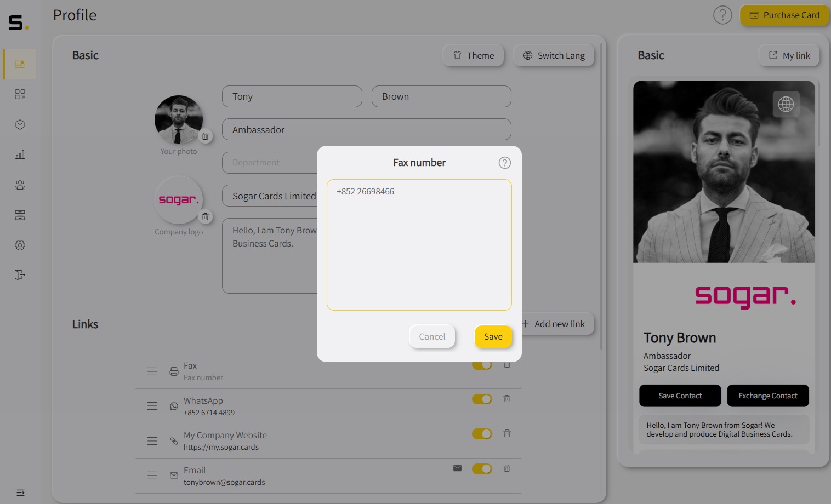Click Exchange Contact on card preview
Viewport: 831px width, 504px height.
click(x=767, y=396)
